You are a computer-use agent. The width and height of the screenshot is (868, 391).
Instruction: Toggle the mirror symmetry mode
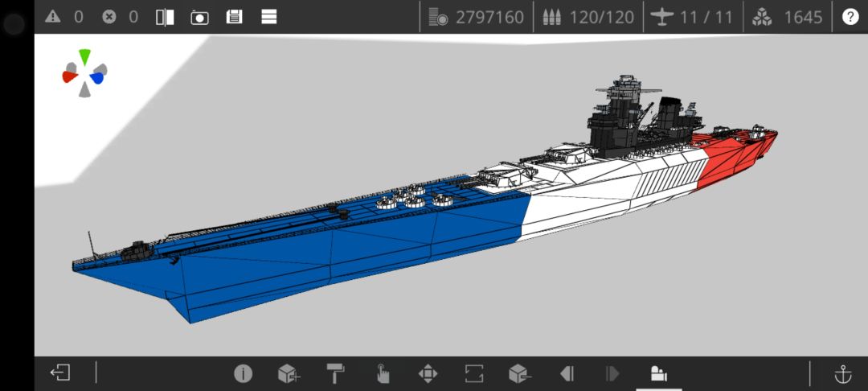click(x=165, y=17)
